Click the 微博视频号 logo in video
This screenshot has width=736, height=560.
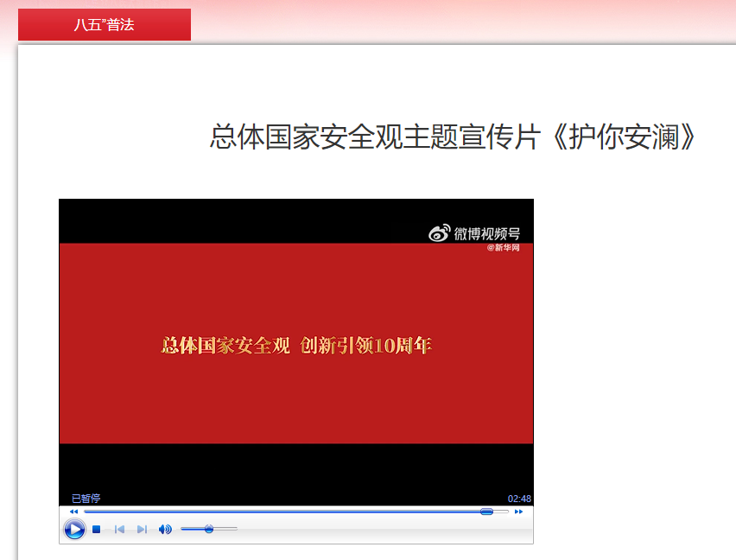[474, 233]
